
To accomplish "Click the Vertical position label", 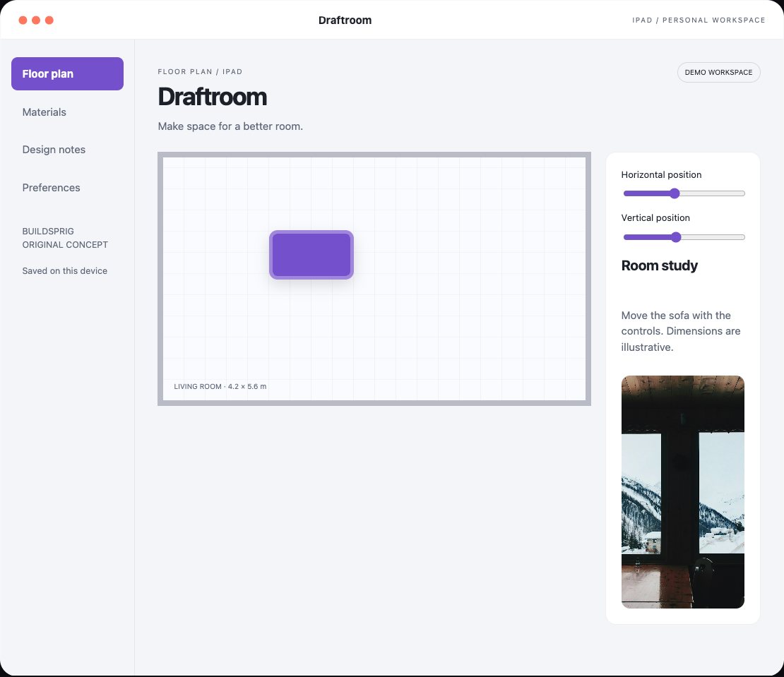I will pyautogui.click(x=655, y=218).
